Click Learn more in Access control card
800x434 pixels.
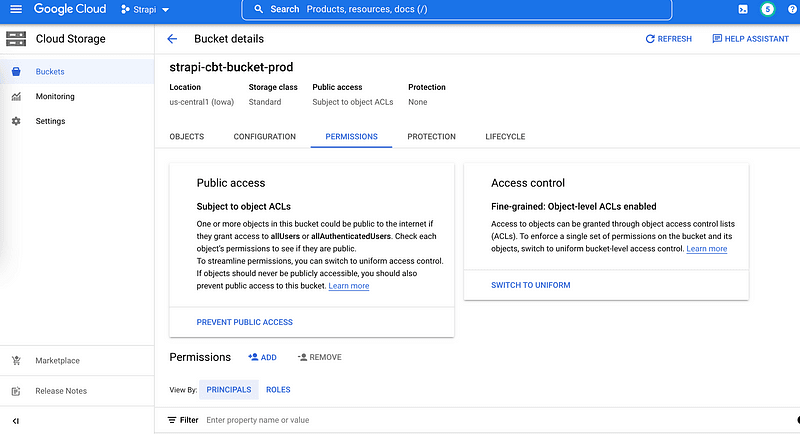707,249
